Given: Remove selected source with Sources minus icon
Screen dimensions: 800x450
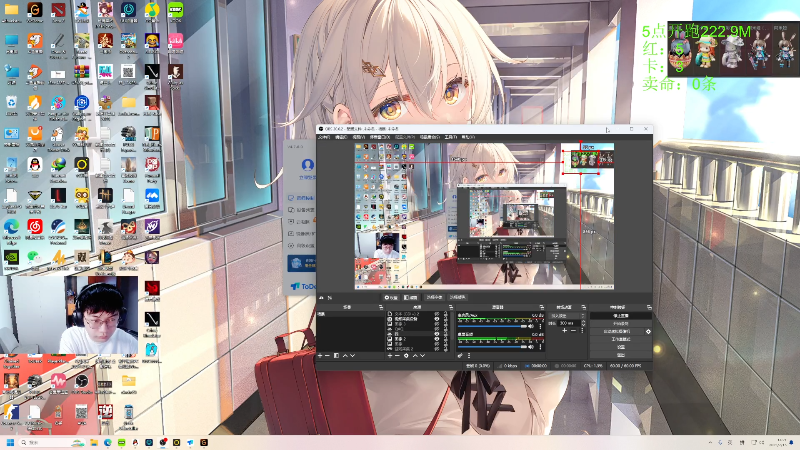Looking at the screenshot, I should (397, 355).
